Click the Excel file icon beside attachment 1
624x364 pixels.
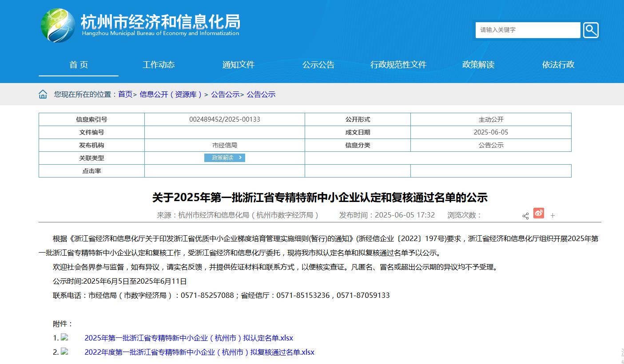(65, 337)
